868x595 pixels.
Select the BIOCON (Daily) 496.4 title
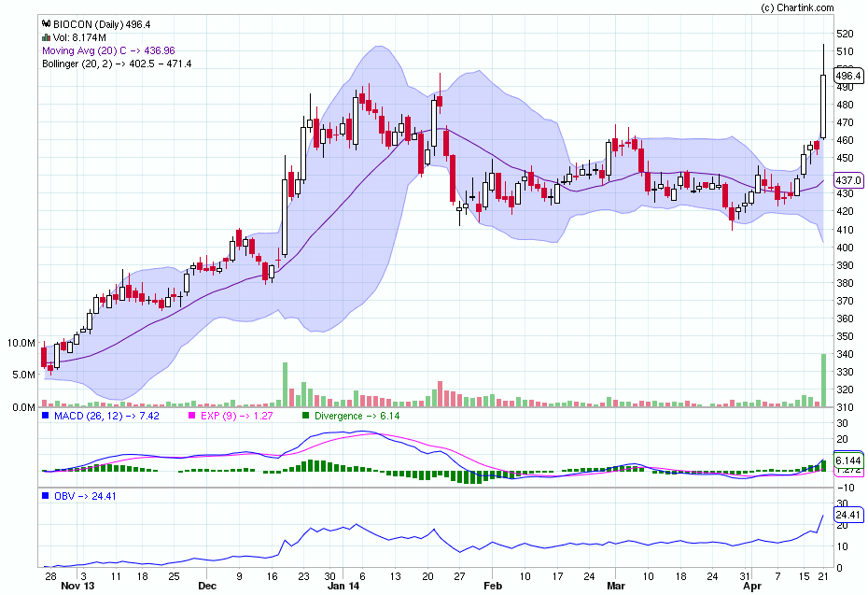pos(102,24)
